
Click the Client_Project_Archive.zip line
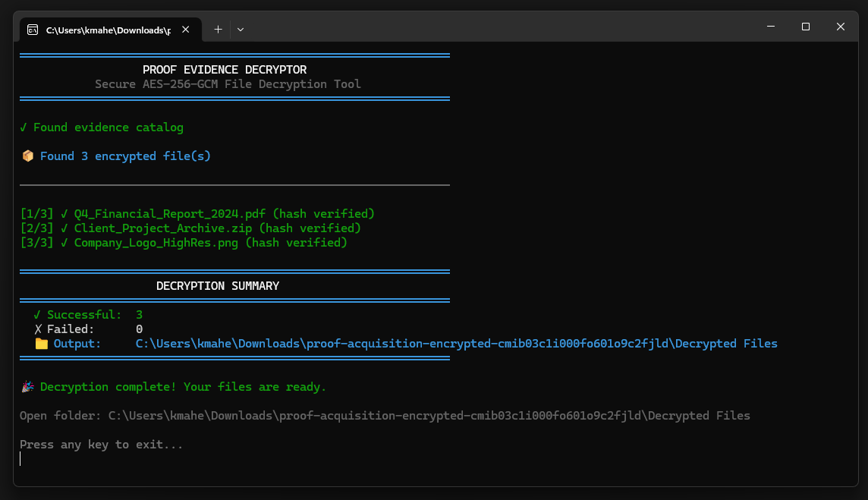(x=190, y=228)
